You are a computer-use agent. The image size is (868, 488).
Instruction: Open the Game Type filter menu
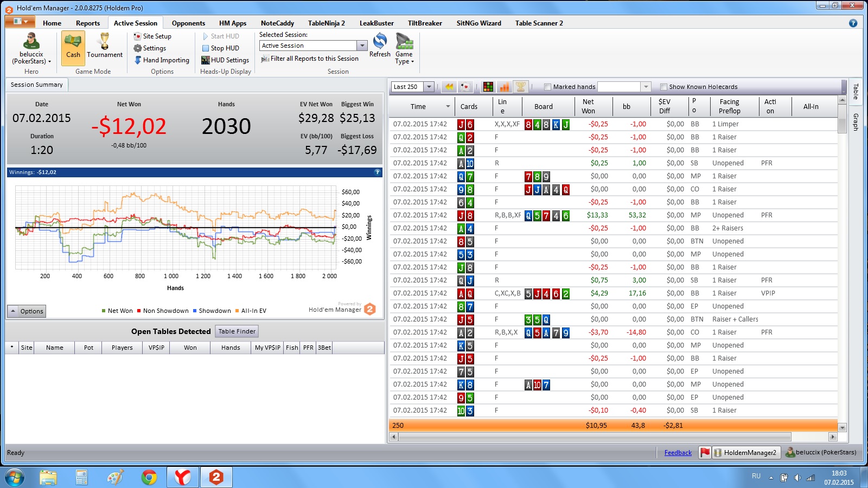pyautogui.click(x=404, y=49)
